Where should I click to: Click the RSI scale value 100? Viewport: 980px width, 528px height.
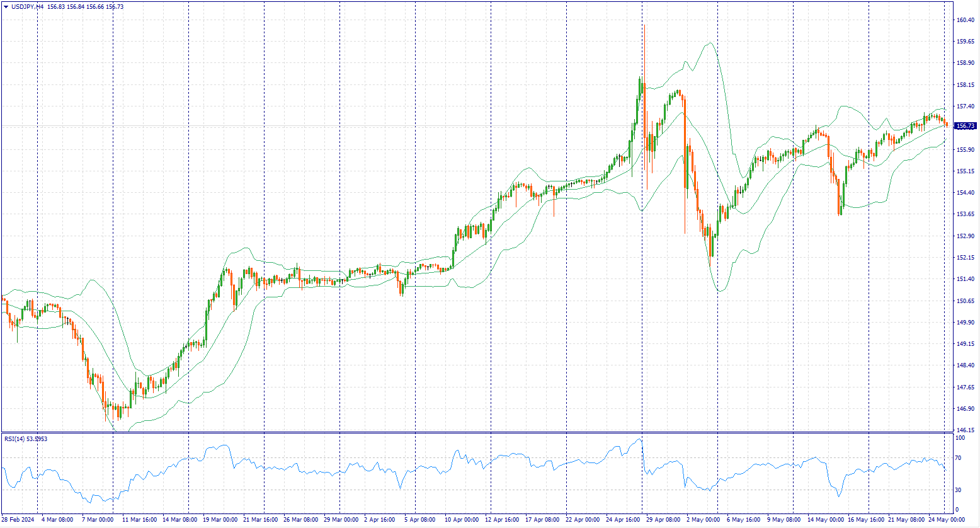coord(960,437)
